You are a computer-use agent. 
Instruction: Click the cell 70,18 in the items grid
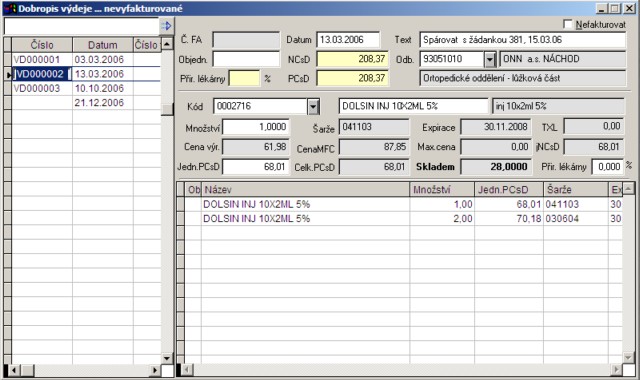pos(509,219)
